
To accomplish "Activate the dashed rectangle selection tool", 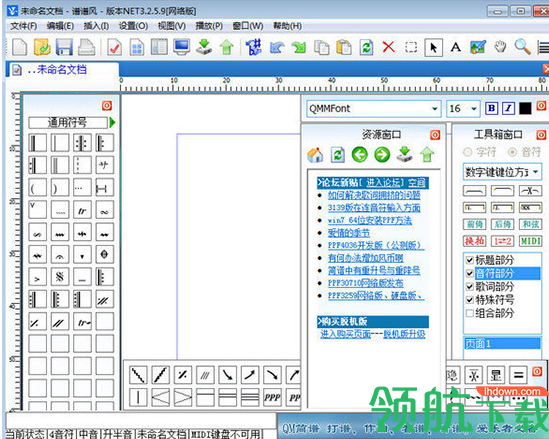I will click(x=411, y=47).
